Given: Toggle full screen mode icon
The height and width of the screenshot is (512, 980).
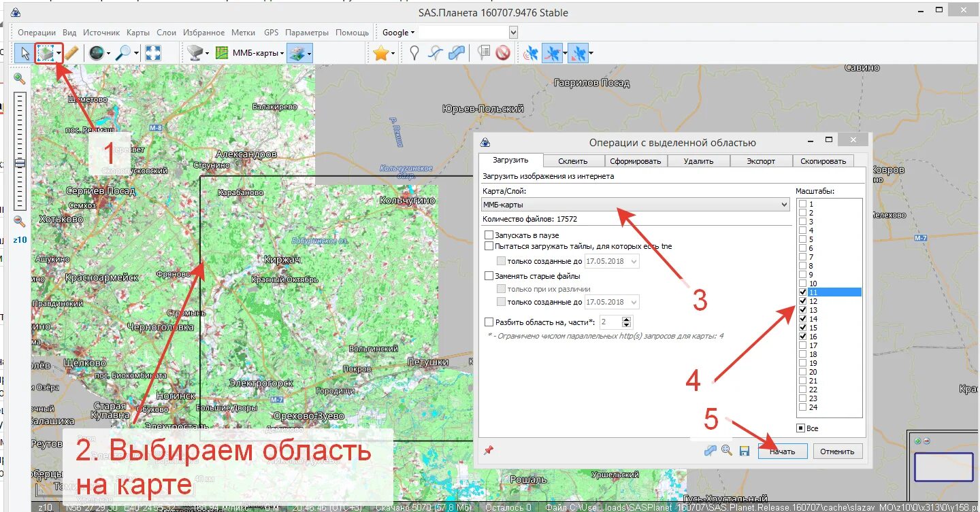Looking at the screenshot, I should click(153, 53).
